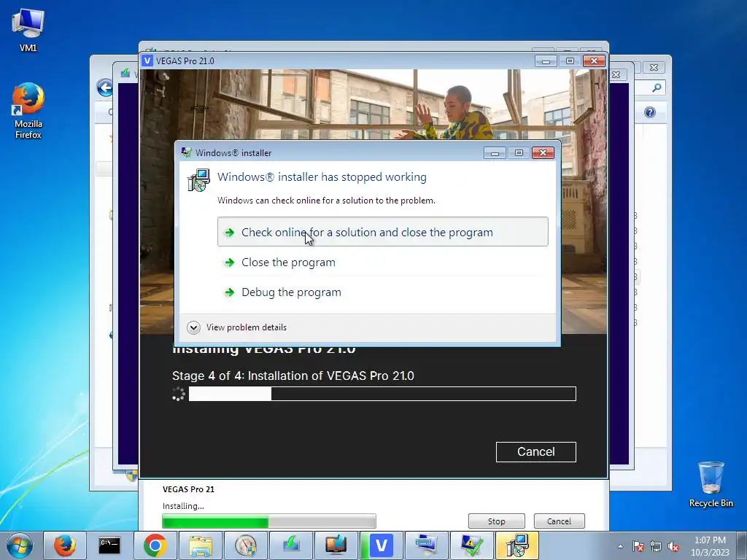The height and width of the screenshot is (560, 747).
Task: Open the VM1 desktop icon
Action: pyautogui.click(x=28, y=31)
